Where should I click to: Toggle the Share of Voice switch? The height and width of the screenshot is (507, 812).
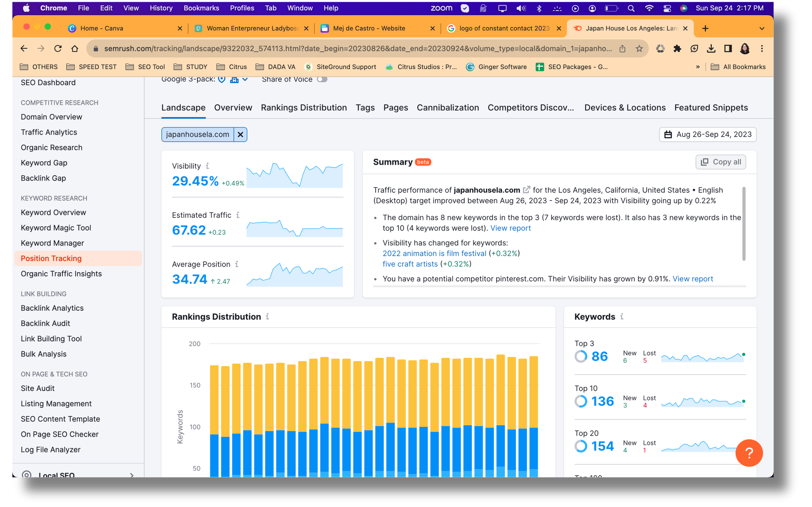[x=322, y=79]
